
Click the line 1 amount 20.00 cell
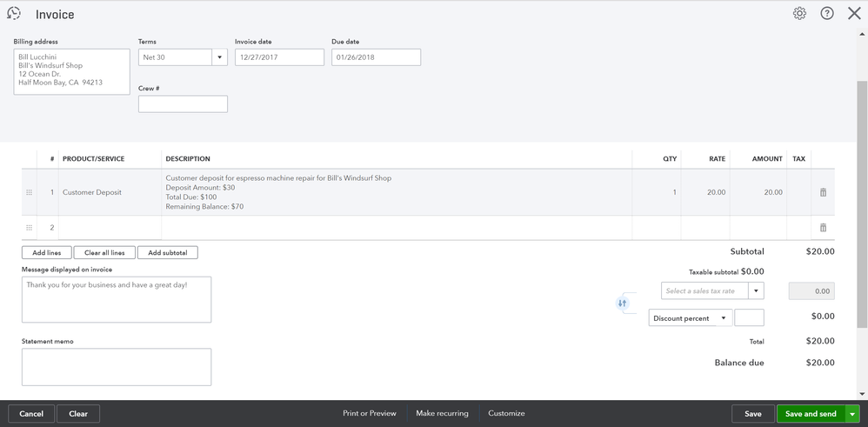coord(758,192)
